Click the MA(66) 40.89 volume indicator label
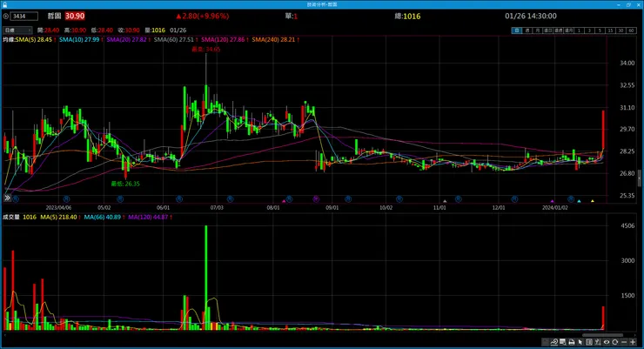 [x=103, y=217]
